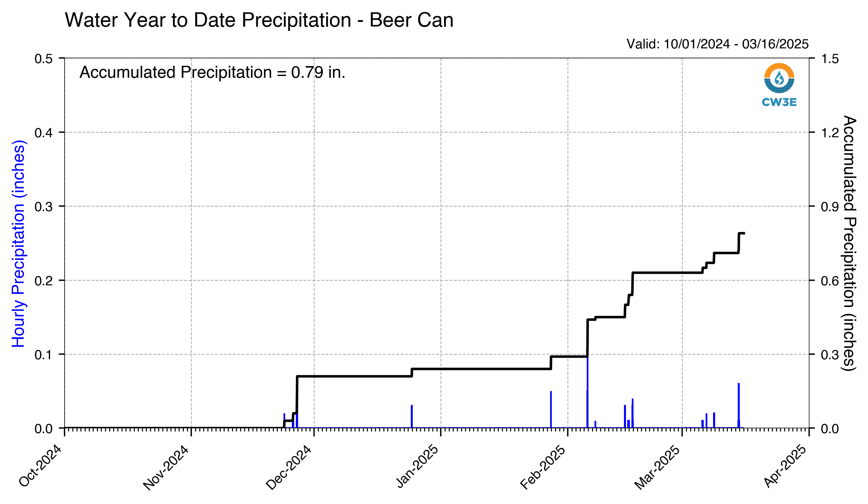868x504 pixels.
Task: Select the Mar-2025 x-axis label
Action: pos(658,467)
